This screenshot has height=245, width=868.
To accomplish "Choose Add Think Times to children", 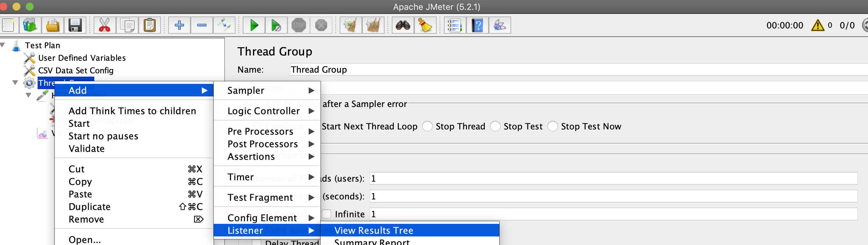I will (134, 111).
